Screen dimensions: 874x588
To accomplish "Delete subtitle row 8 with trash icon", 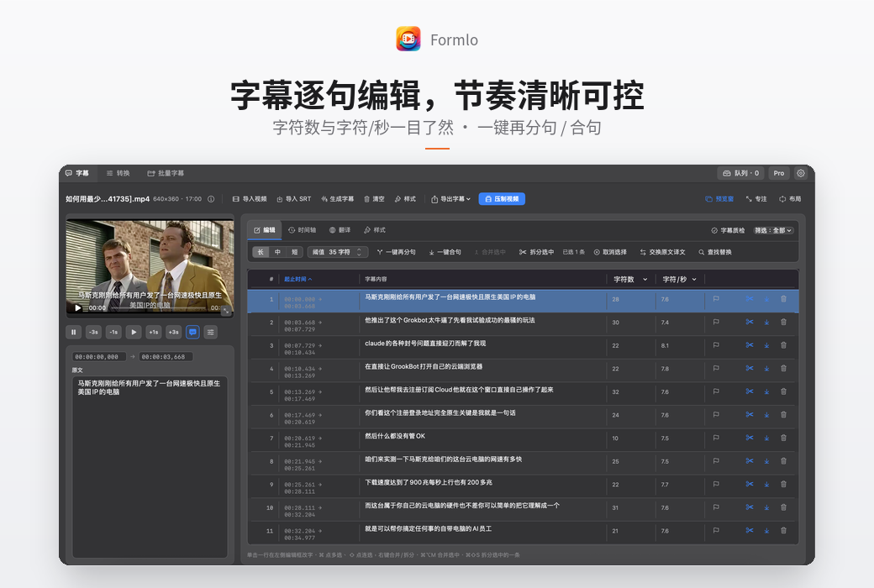I will point(783,461).
